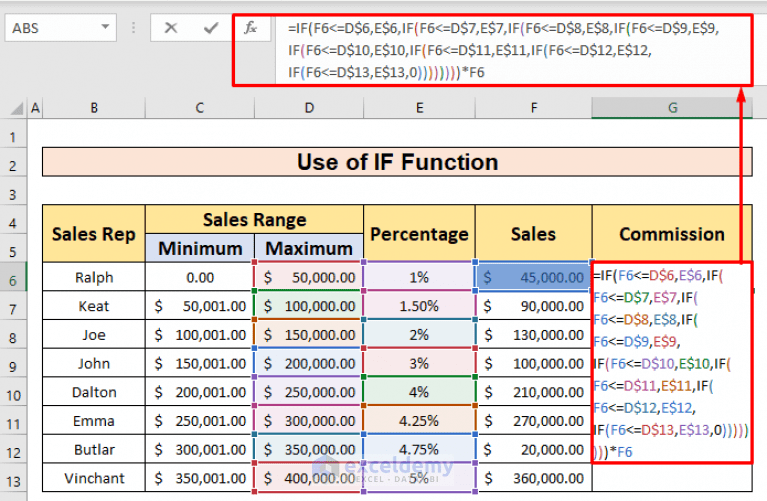Click inside the Name Box showing ABS

point(54,28)
